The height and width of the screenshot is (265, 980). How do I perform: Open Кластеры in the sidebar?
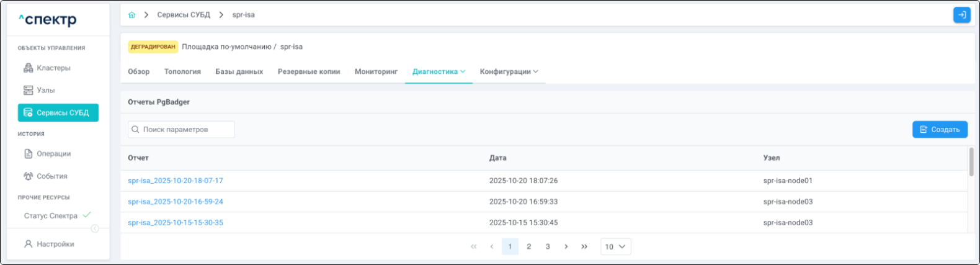pyautogui.click(x=53, y=68)
